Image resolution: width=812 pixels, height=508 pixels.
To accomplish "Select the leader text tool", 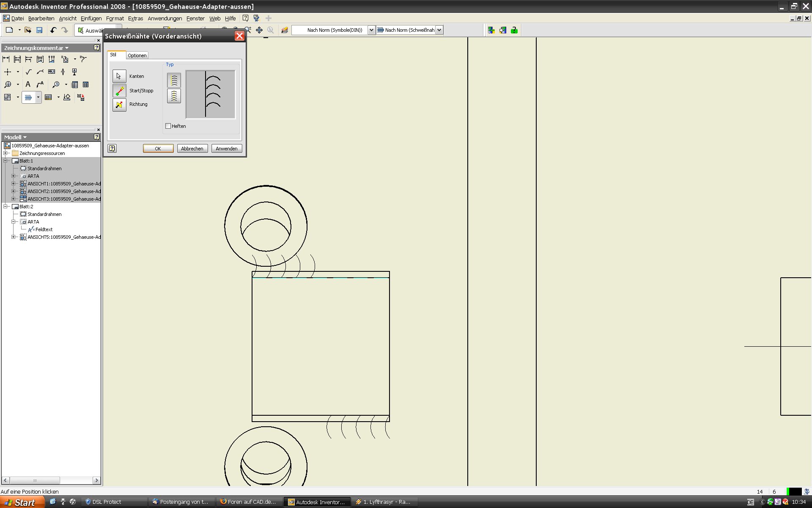I will [40, 85].
